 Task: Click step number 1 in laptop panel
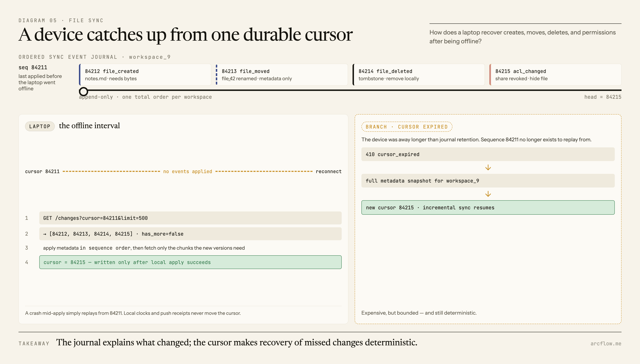(x=26, y=218)
